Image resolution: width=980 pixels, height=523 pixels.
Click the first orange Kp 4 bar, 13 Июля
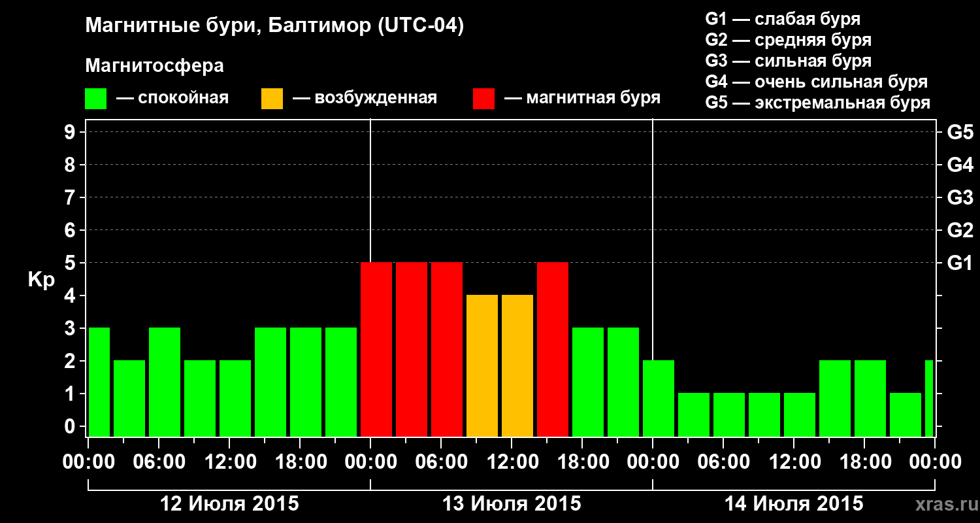pyautogui.click(x=482, y=366)
